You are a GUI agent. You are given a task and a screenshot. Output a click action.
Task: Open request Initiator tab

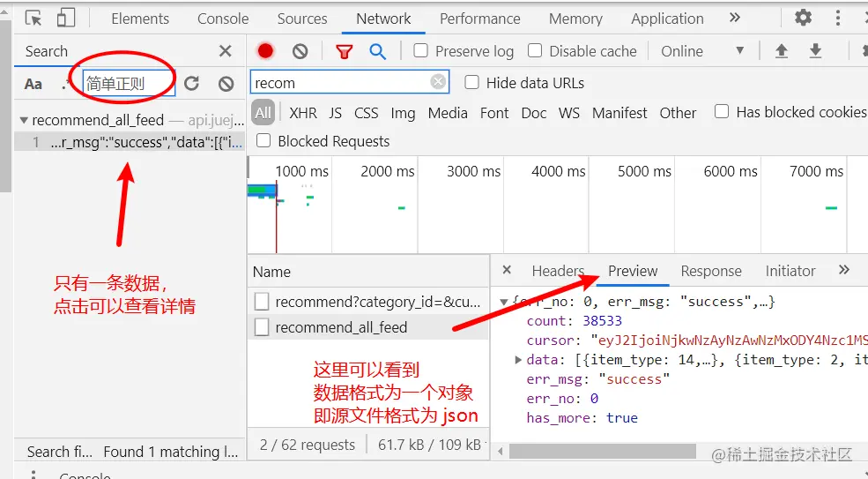click(790, 271)
